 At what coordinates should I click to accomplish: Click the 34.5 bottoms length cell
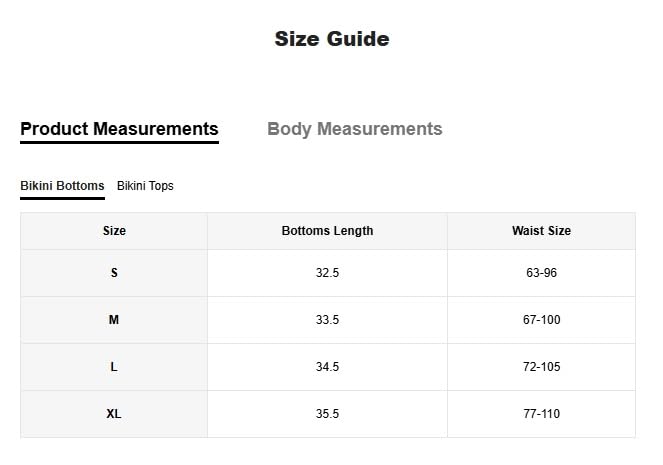click(327, 367)
